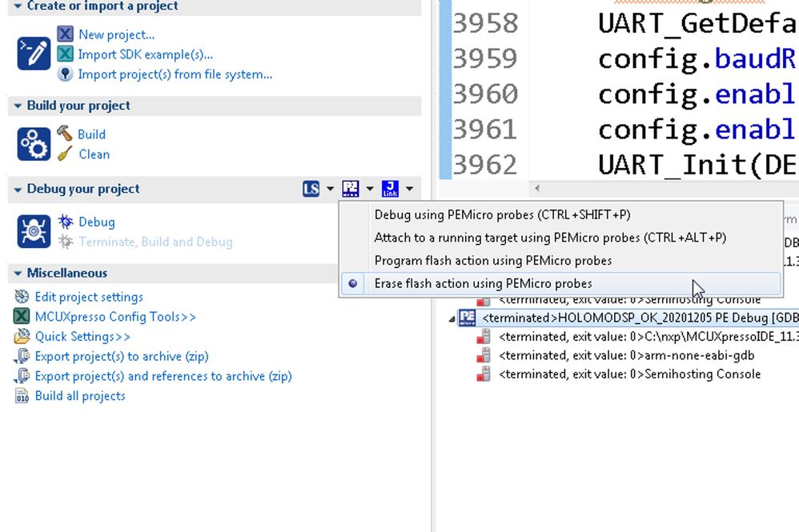Screen dimensions: 799x532
Task: Click Import SDK example(s) icon
Action: point(63,54)
